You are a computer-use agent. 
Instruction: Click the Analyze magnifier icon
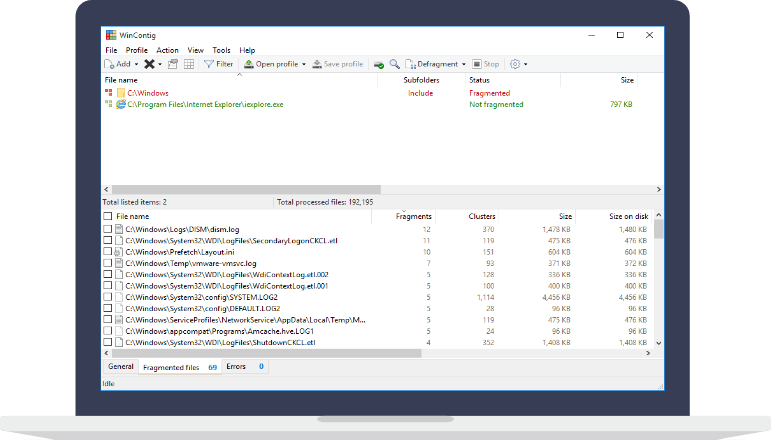pyautogui.click(x=395, y=64)
